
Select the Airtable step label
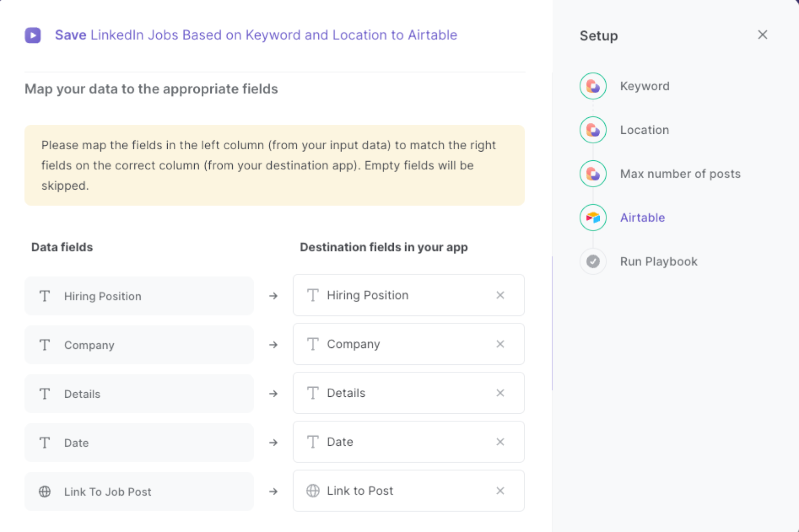pos(642,218)
